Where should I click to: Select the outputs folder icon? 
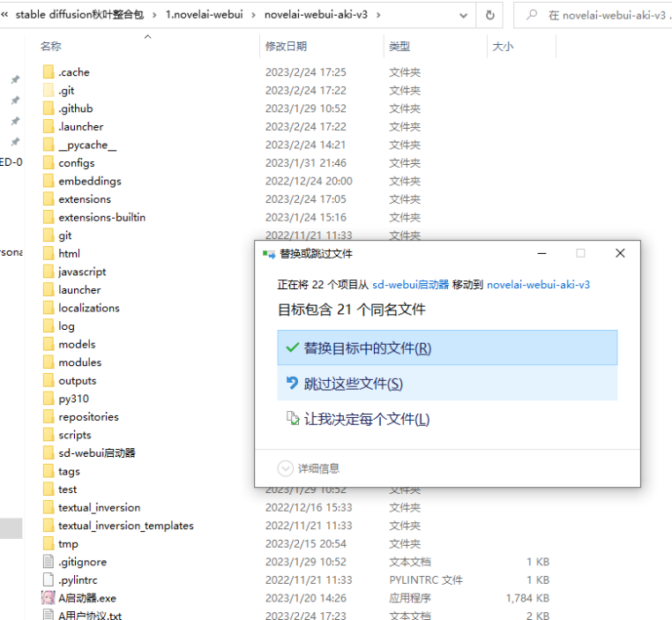(49, 380)
